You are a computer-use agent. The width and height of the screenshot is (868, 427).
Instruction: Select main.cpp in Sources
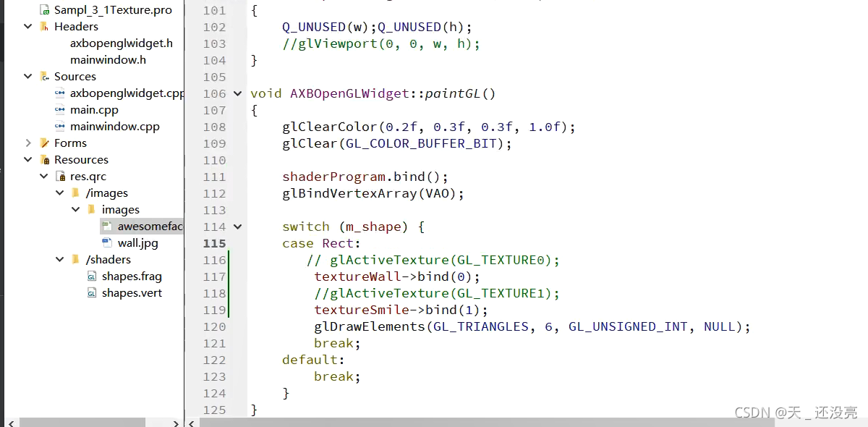tap(94, 110)
